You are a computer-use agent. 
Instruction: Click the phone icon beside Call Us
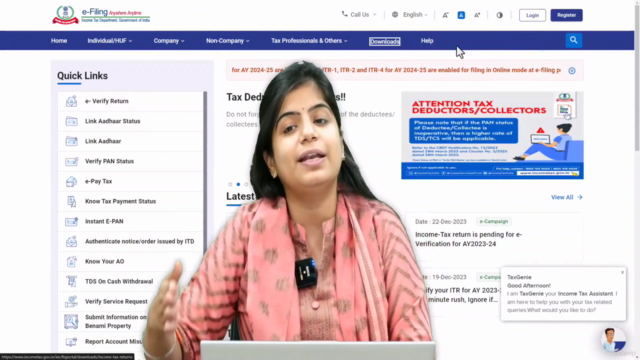tap(344, 14)
